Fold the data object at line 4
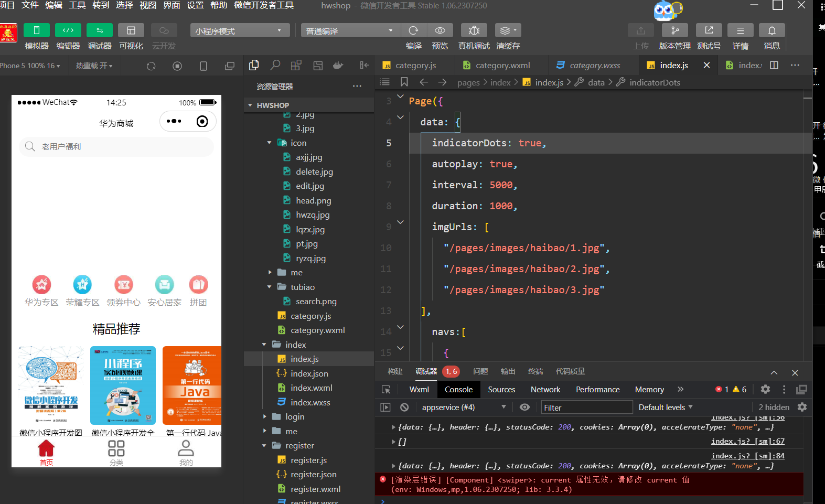Image resolution: width=825 pixels, height=504 pixels. (400, 117)
